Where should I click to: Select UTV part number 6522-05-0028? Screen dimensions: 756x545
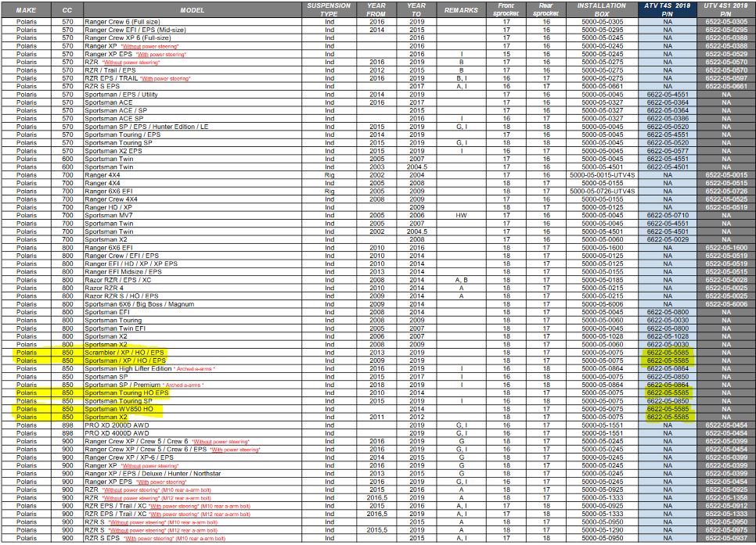[725, 280]
